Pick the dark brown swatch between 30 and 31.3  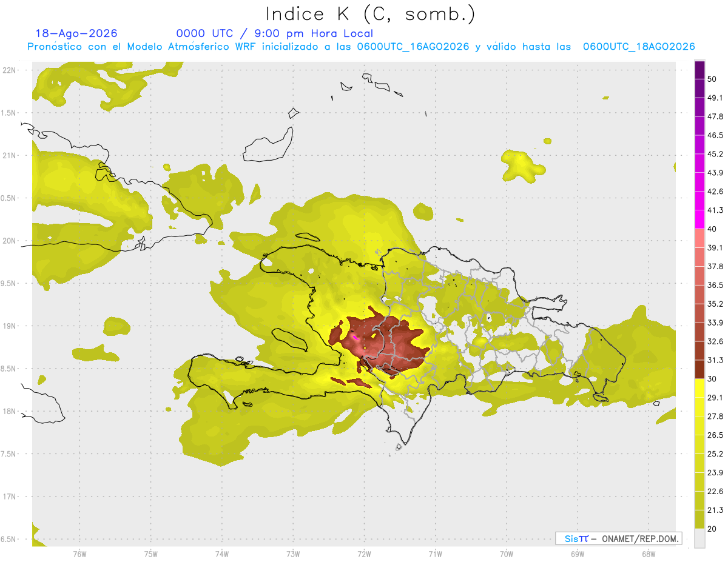pos(699,369)
